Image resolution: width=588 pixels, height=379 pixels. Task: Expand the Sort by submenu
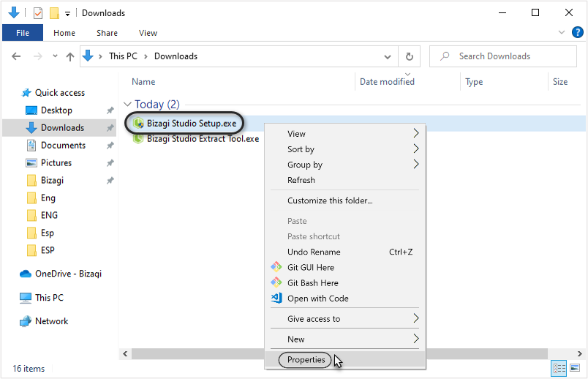[415, 149]
